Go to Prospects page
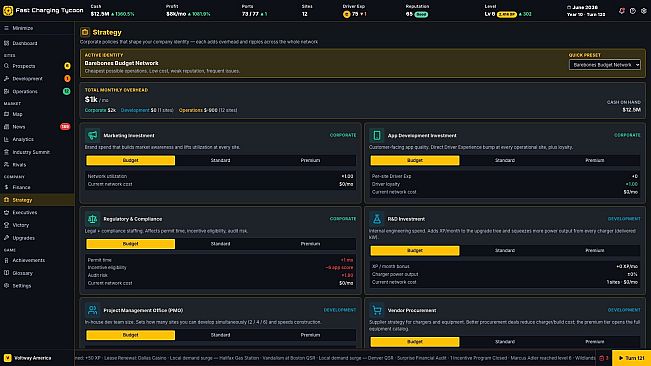Screen dimensions: 651x366 (x=37, y=66)
